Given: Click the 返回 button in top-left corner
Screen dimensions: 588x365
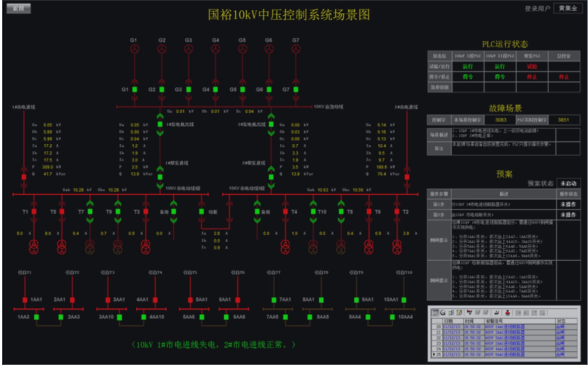Looking at the screenshot, I should point(19,8).
